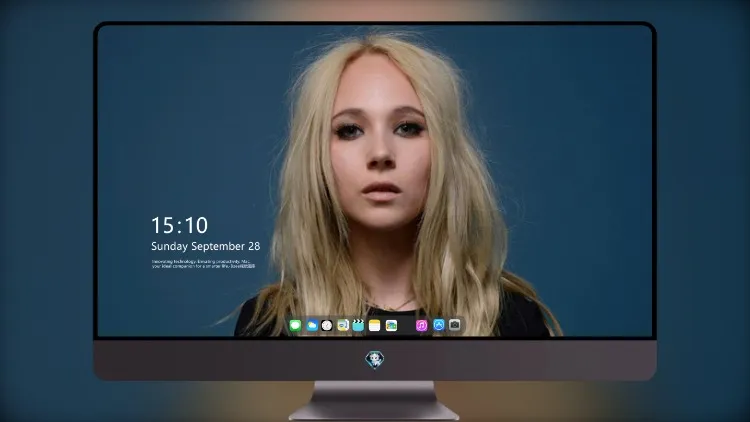The height and width of the screenshot is (422, 750).
Task: Launch the teal clapperboard video app
Action: coord(358,325)
